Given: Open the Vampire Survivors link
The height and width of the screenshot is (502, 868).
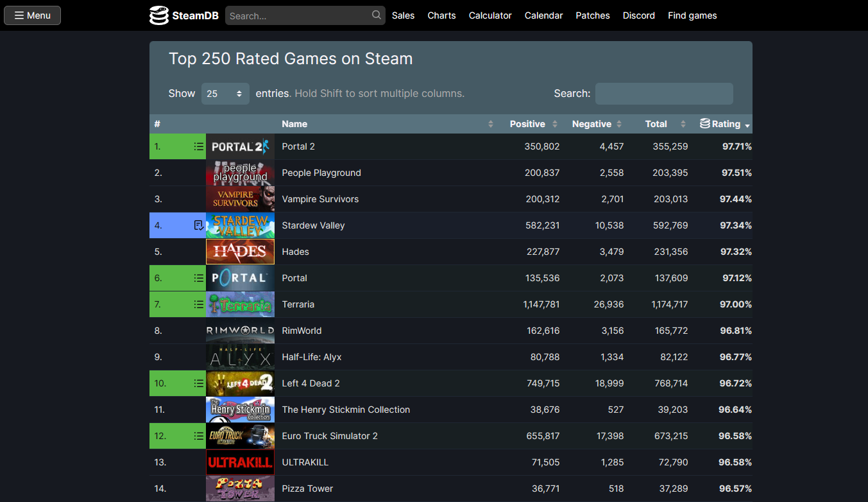Looking at the screenshot, I should tap(320, 199).
